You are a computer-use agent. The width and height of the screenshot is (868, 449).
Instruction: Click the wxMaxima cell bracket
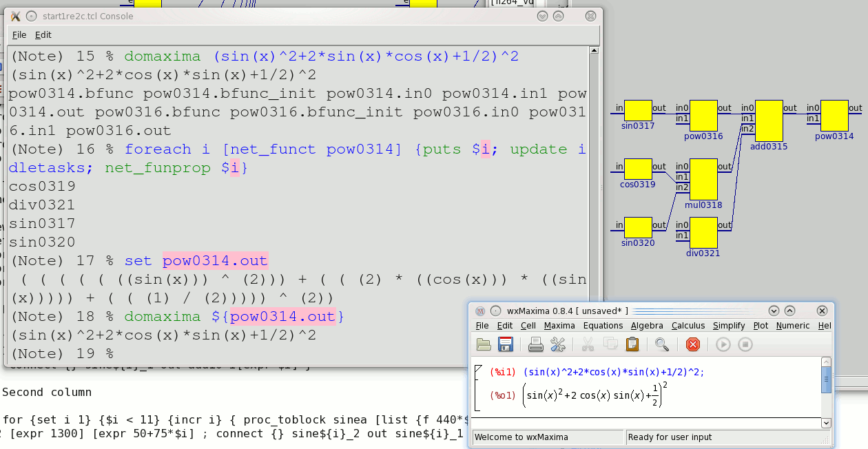[x=478, y=388]
